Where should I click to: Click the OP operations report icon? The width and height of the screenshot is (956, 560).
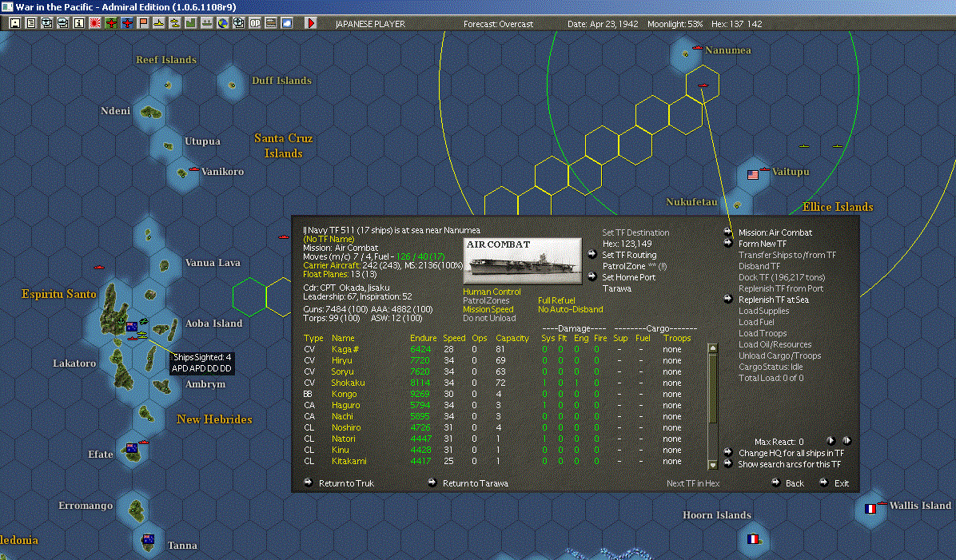[x=255, y=23]
